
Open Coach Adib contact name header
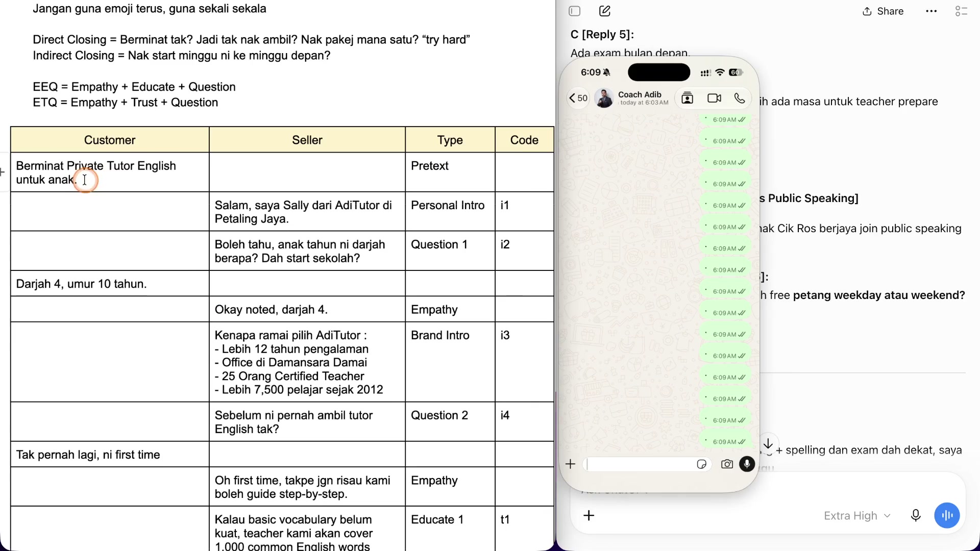tap(643, 98)
